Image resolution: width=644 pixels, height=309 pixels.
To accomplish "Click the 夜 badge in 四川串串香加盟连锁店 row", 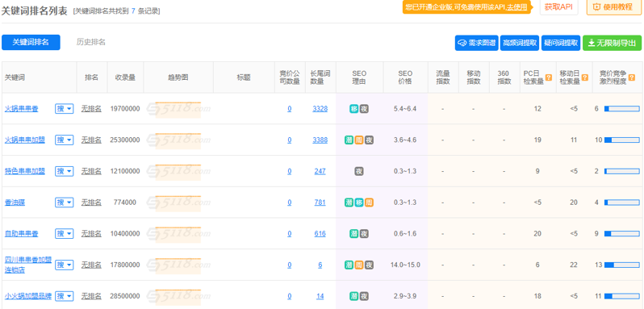I will click(370, 265).
